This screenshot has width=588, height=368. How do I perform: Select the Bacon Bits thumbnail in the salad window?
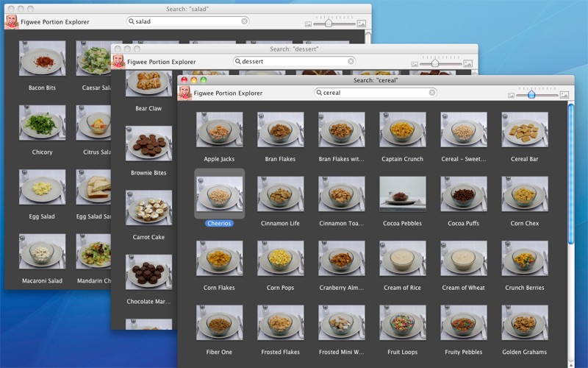coord(43,58)
